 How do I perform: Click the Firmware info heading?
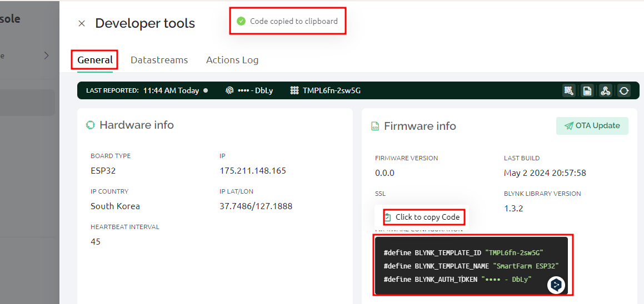click(420, 126)
